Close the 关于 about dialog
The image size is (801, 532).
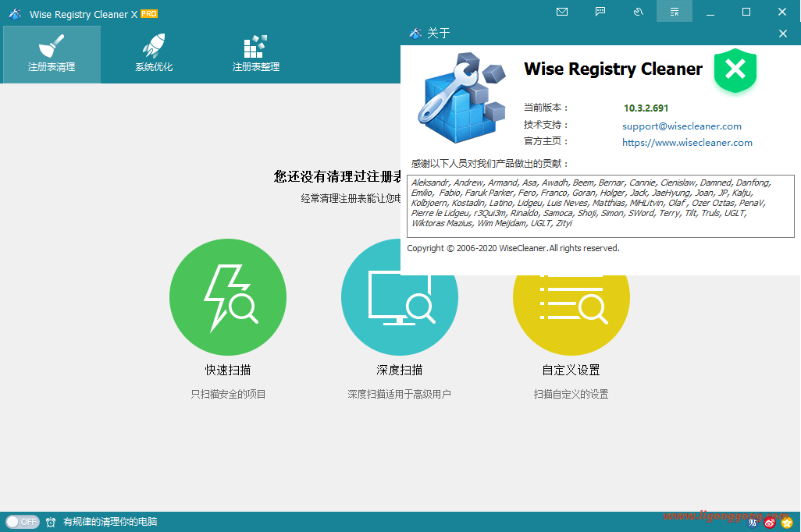(x=782, y=34)
